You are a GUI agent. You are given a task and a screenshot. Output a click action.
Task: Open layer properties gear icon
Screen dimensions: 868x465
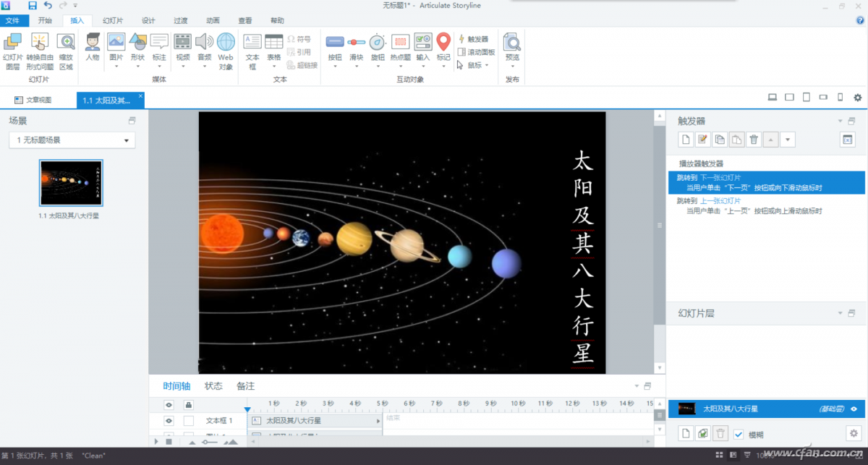854,433
